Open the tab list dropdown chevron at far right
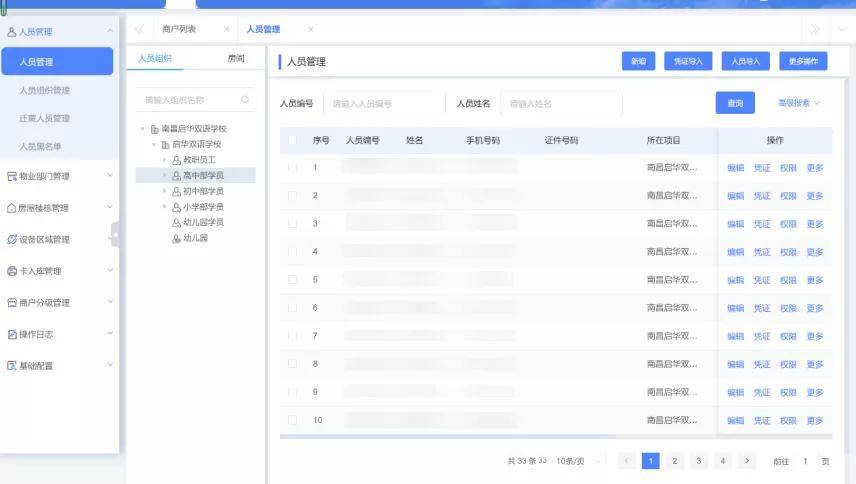856x484 pixels. pos(842,29)
